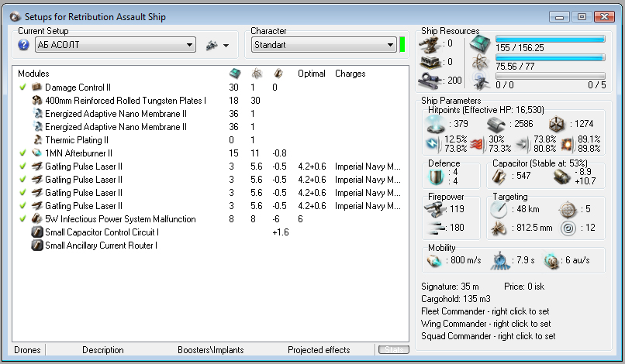Viewport: 625px width, 364px height.
Task: Click the explosive resistance icon
Action: [568, 144]
